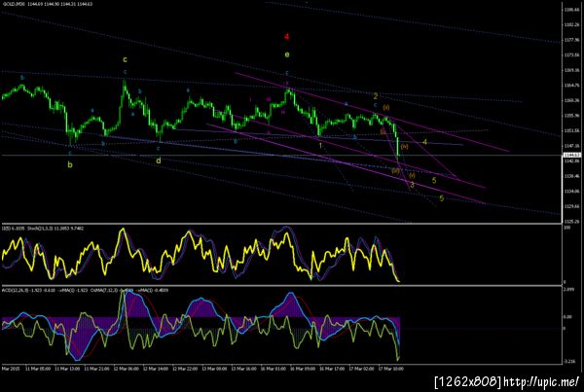Click the 1151.56 price axis value
Image resolution: width=584 pixels, height=392 pixels.
571,130
